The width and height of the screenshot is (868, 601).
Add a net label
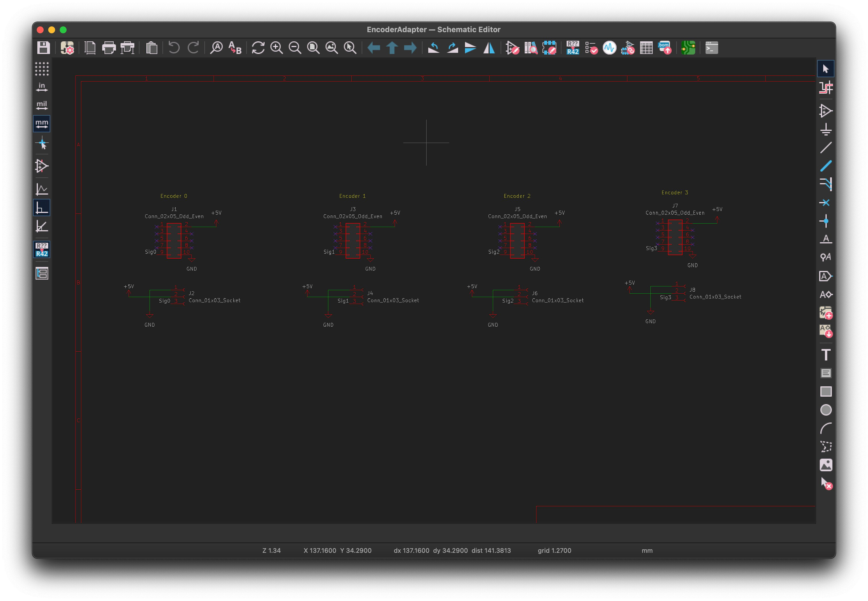826,239
